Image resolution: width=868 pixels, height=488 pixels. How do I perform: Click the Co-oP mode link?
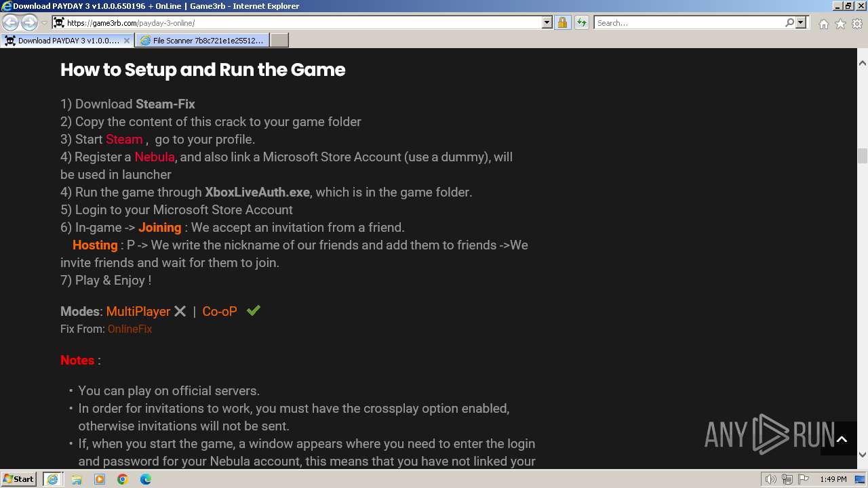point(220,311)
